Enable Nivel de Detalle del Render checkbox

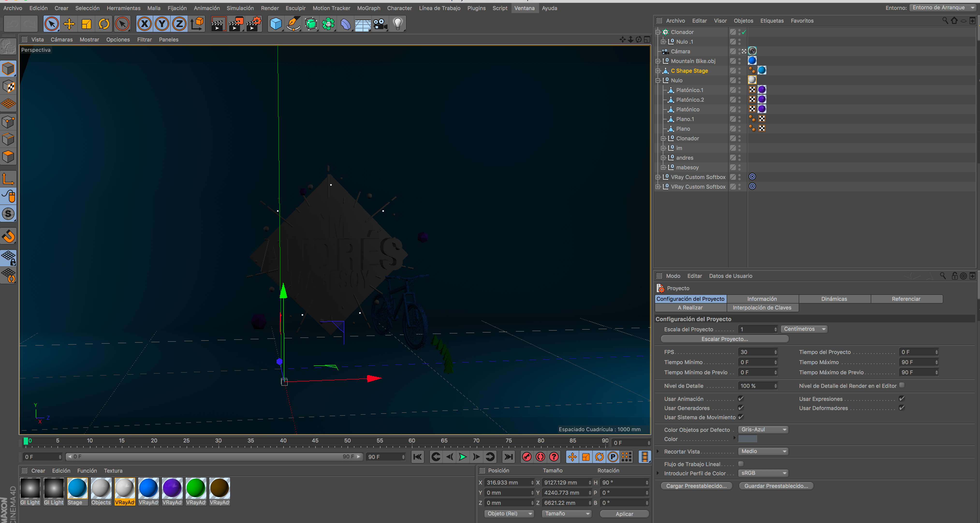click(x=902, y=385)
